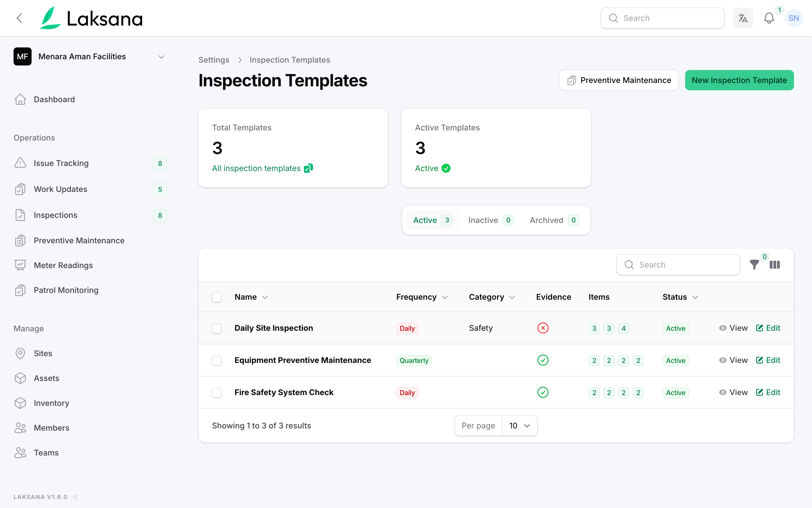Image resolution: width=812 pixels, height=508 pixels.
Task: Open Inspections in the sidebar
Action: coord(90,215)
